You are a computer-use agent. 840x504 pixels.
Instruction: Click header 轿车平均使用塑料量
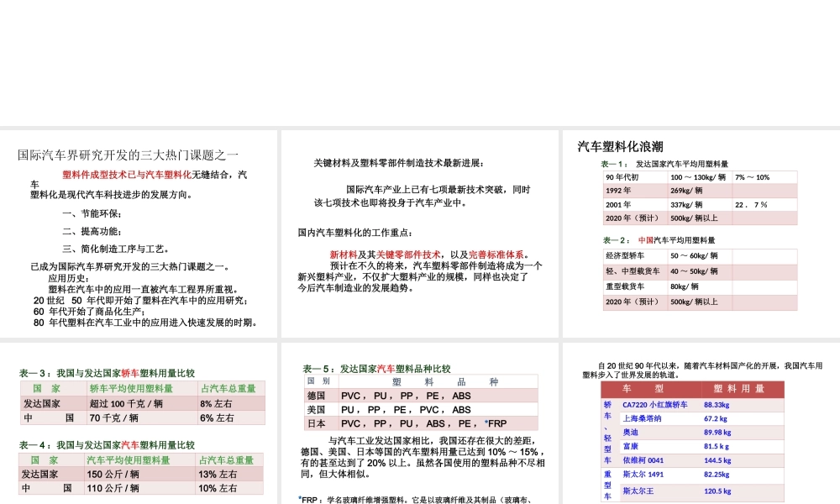[142, 389]
